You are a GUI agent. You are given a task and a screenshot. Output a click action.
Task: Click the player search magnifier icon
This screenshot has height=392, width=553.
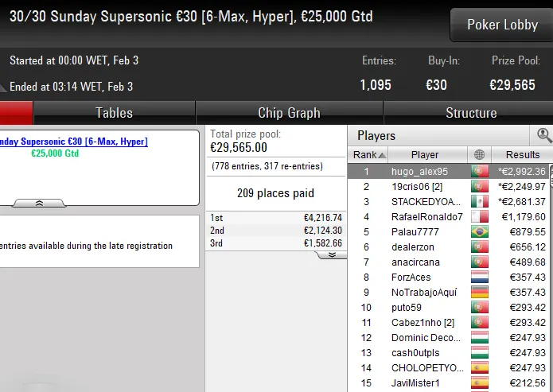[544, 135]
